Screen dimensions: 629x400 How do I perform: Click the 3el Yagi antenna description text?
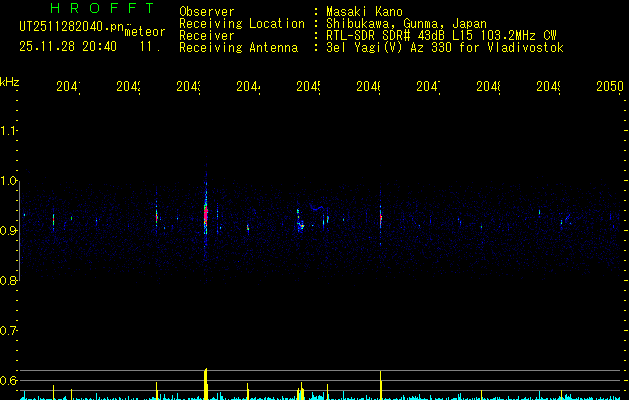[x=445, y=48]
